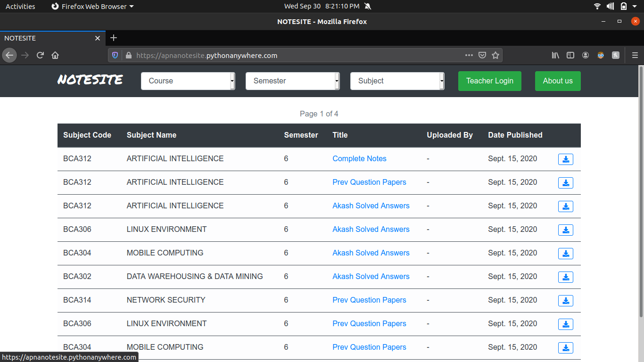The height and width of the screenshot is (362, 644).
Task: Open Prev Question Papers for BCA314
Action: tap(369, 300)
